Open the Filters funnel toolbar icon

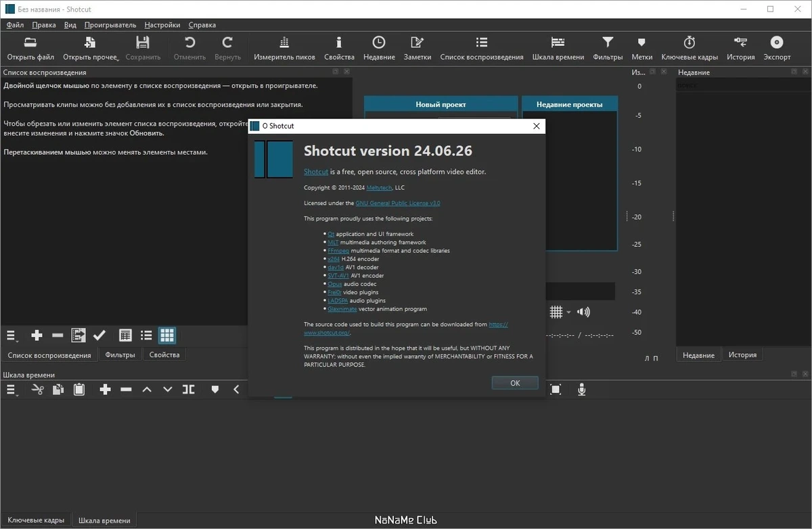(x=608, y=43)
